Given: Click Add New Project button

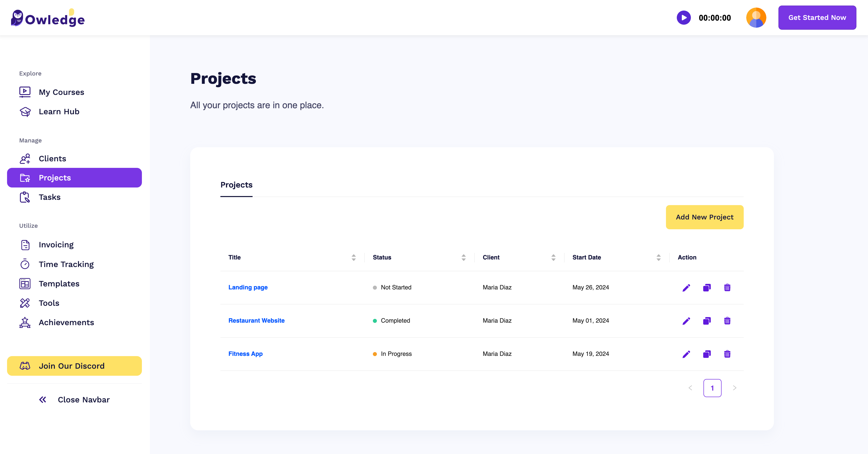Looking at the screenshot, I should pos(704,217).
